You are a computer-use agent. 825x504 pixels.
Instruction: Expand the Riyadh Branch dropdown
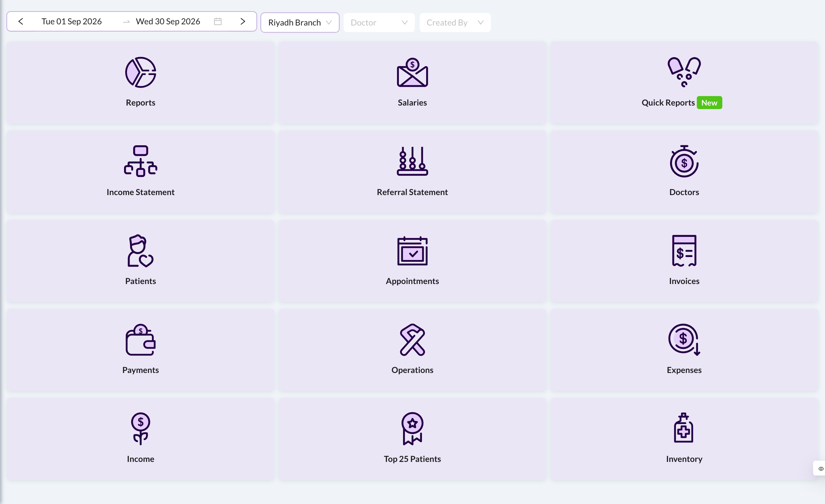click(x=300, y=23)
